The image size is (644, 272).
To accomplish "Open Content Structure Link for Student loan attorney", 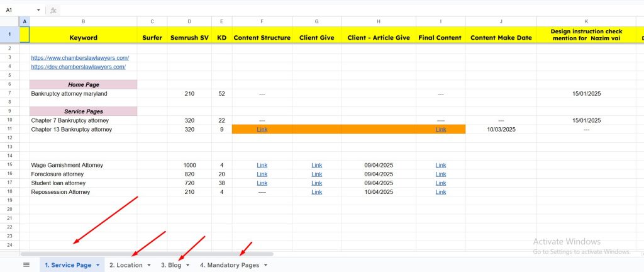I will (x=262, y=183).
